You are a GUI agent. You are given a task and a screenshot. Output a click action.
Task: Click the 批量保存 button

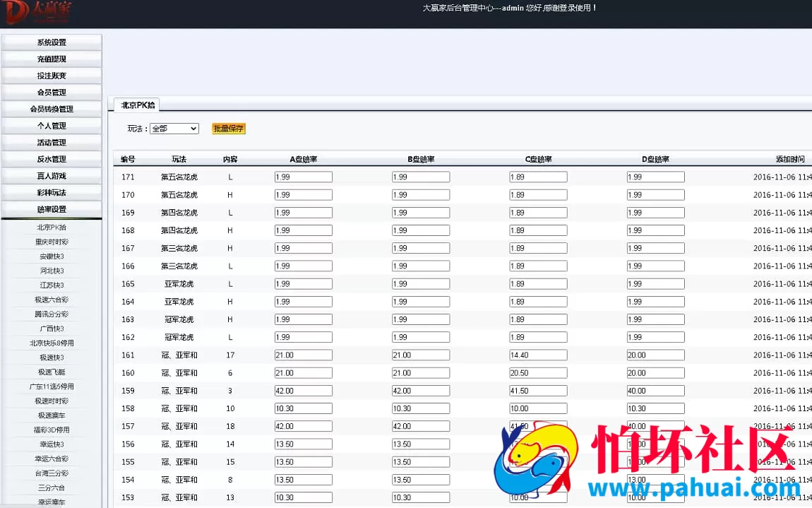point(228,129)
